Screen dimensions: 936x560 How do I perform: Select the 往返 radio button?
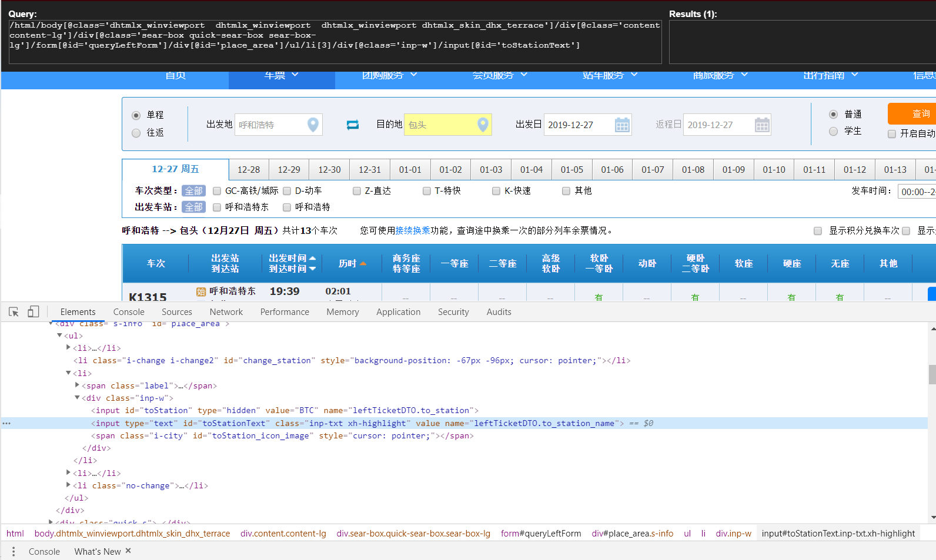tap(136, 133)
